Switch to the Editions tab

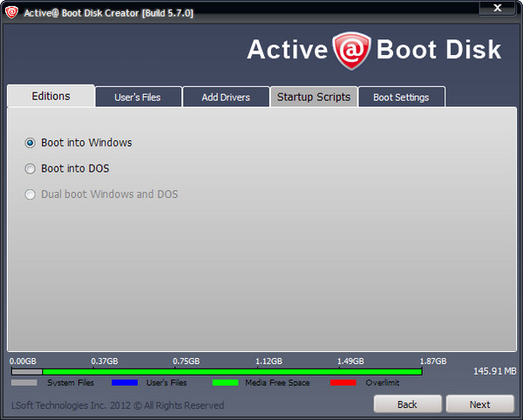click(51, 96)
